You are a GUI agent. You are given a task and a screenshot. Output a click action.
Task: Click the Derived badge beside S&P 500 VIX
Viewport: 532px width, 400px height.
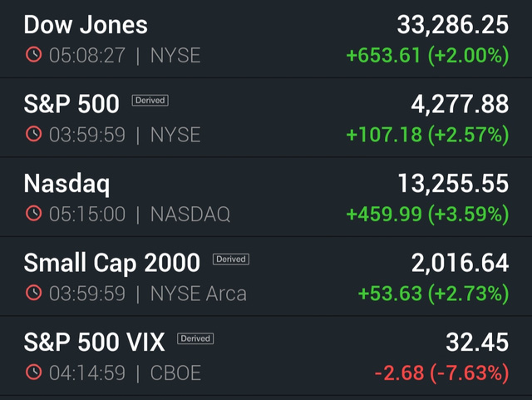(x=195, y=338)
